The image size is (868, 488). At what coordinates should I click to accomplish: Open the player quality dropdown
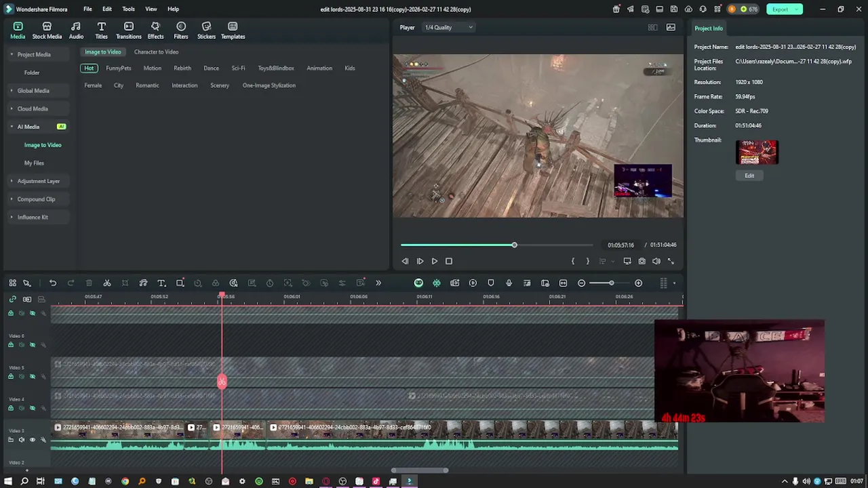tap(448, 27)
